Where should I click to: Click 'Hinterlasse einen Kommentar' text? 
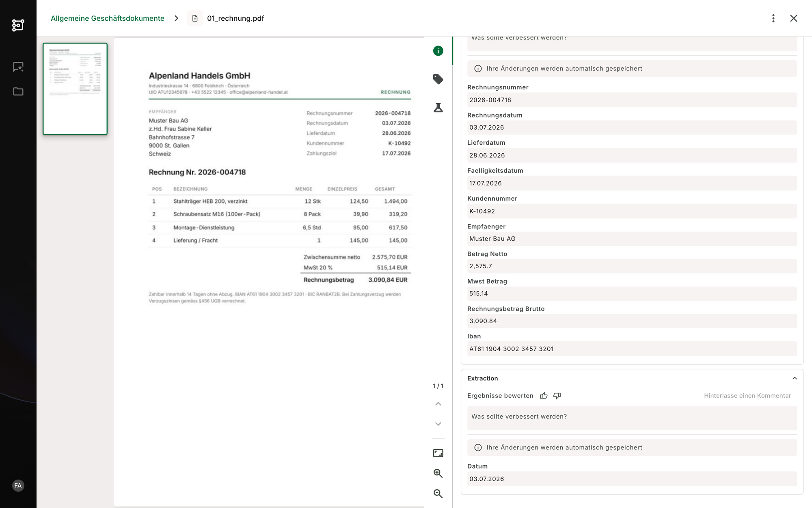747,396
